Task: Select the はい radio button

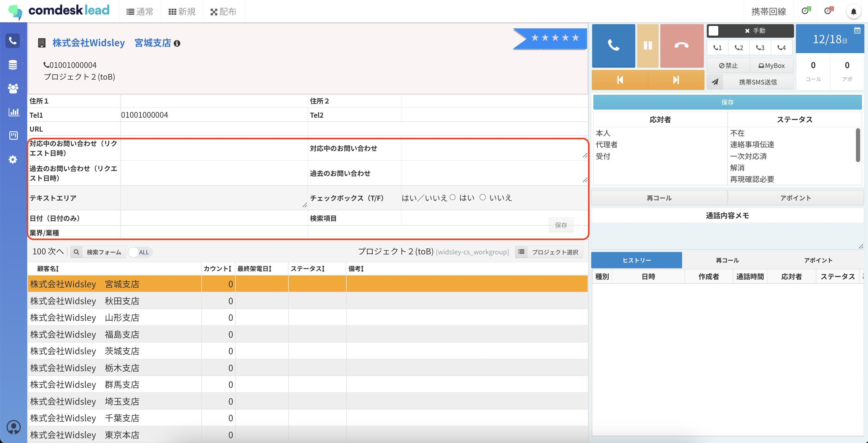Action: click(x=452, y=197)
